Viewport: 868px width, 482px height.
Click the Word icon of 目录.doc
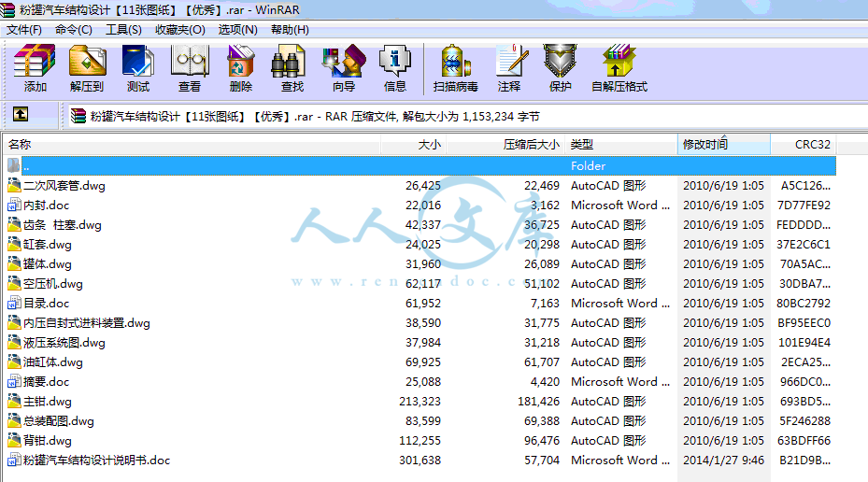tap(14, 304)
